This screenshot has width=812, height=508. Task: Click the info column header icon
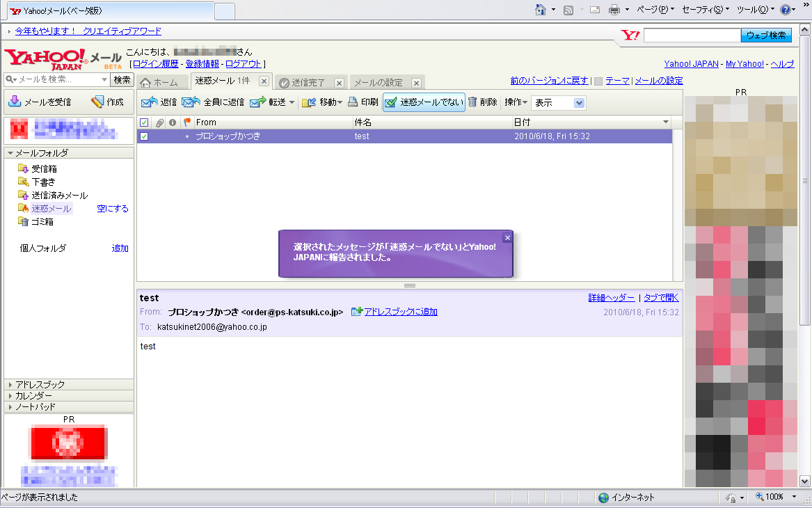[173, 122]
